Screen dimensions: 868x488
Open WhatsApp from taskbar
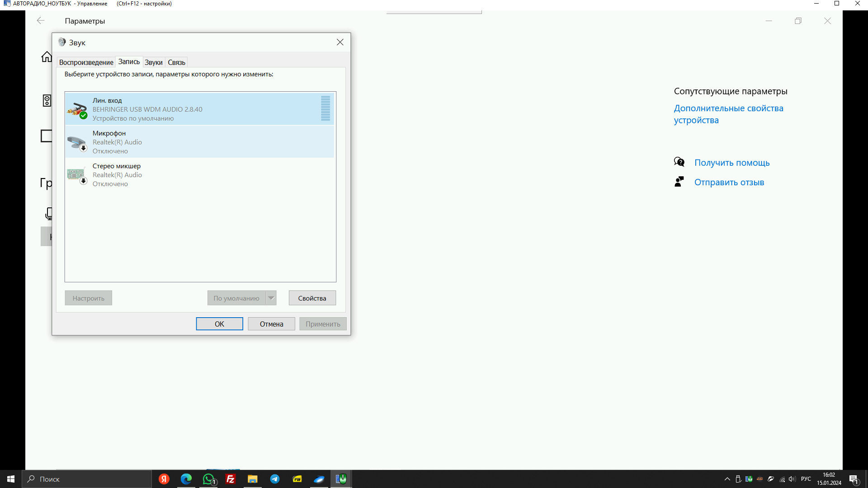click(x=208, y=479)
